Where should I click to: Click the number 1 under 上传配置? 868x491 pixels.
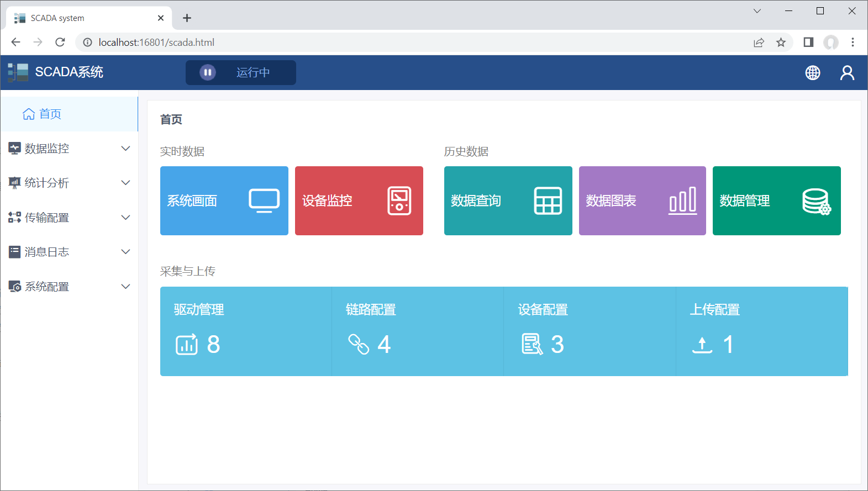coord(728,345)
